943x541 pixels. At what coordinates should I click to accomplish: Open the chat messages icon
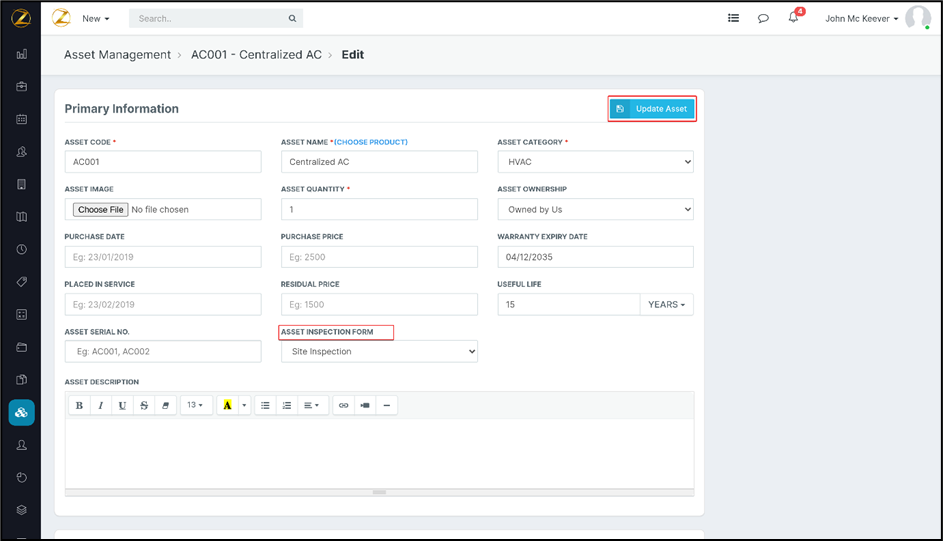click(x=763, y=18)
